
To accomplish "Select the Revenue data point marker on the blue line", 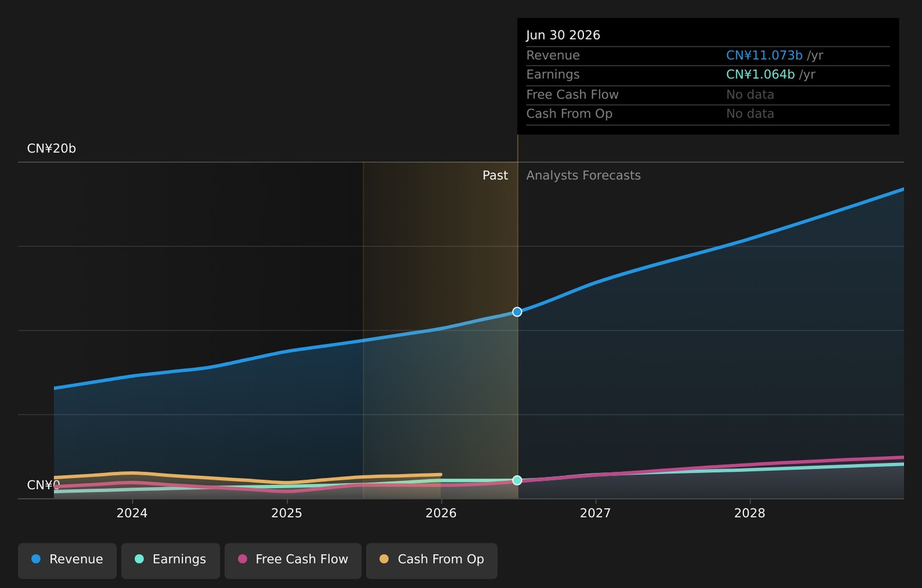I will coord(517,312).
